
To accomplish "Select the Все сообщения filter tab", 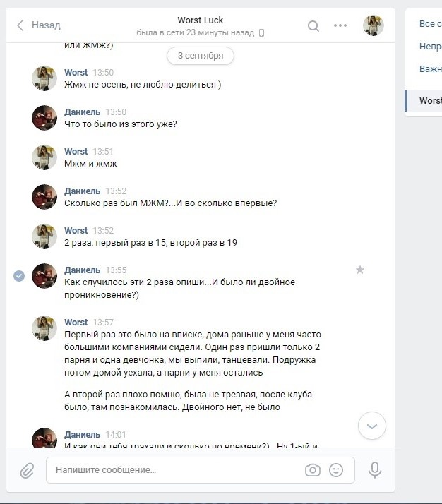I will pos(431,24).
